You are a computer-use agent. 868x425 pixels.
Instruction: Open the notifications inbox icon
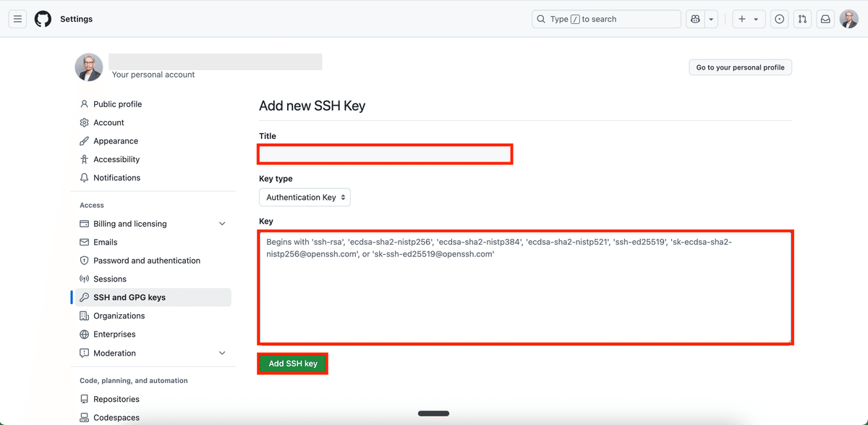(825, 19)
